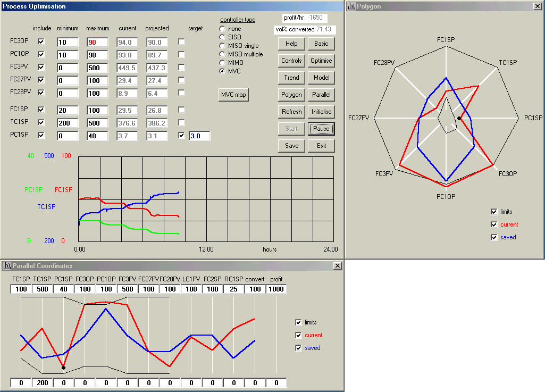Click the Polygon window title bar icon
The height and width of the screenshot is (392, 545).
[351, 6]
